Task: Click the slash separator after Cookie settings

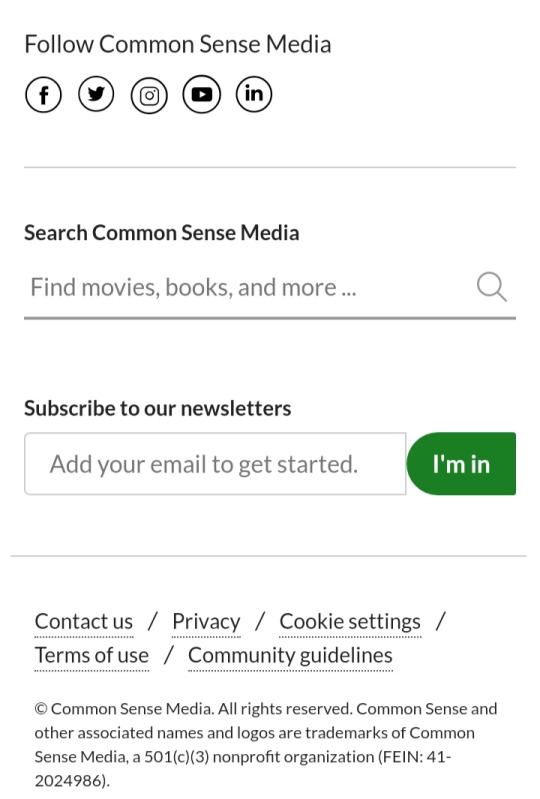Action: pos(441,622)
